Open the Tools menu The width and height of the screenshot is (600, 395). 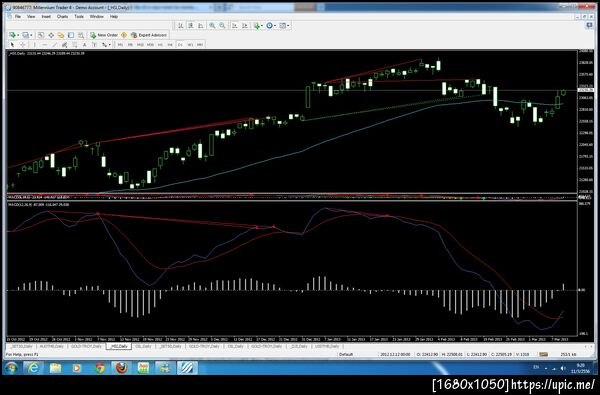(x=79, y=16)
